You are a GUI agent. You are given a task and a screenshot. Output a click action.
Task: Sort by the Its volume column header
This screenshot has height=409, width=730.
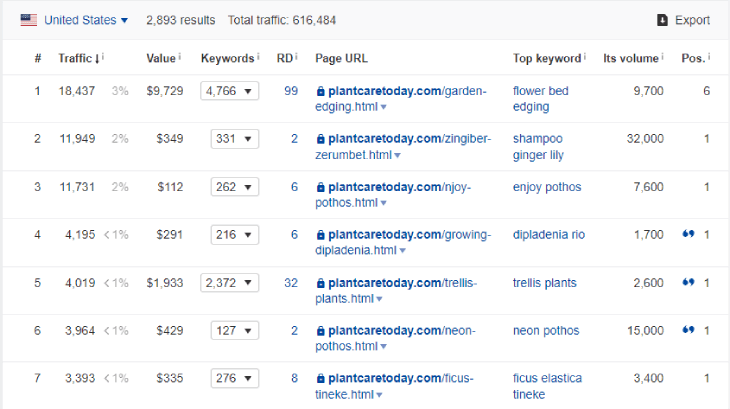631,59
